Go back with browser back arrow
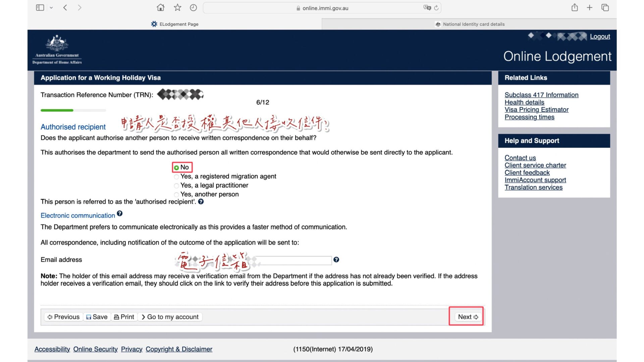The width and height of the screenshot is (644, 362). click(65, 8)
